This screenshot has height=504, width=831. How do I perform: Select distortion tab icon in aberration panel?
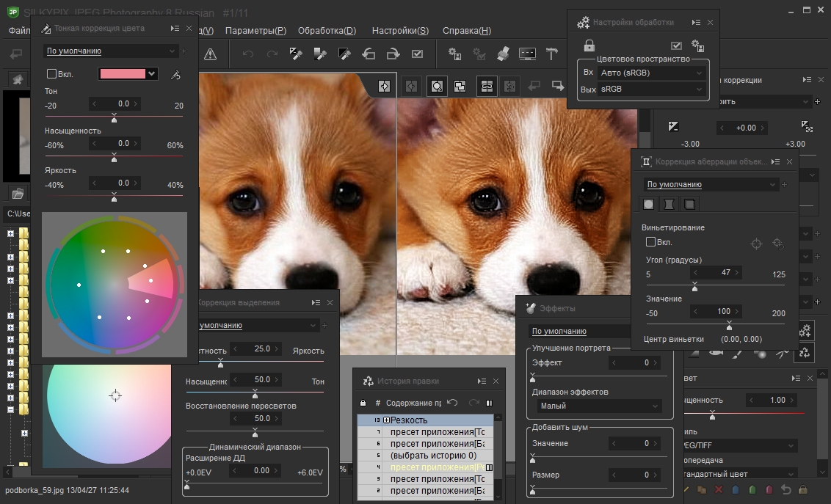click(669, 205)
